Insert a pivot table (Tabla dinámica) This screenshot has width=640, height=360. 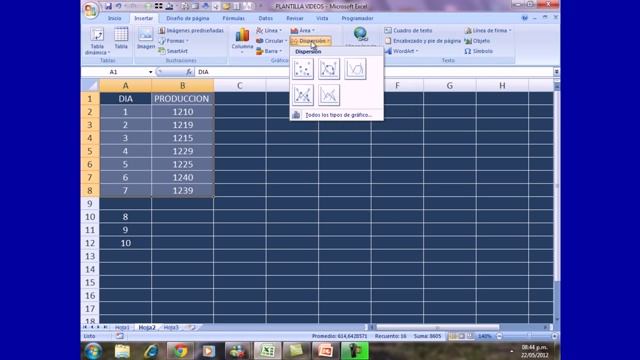point(97,41)
